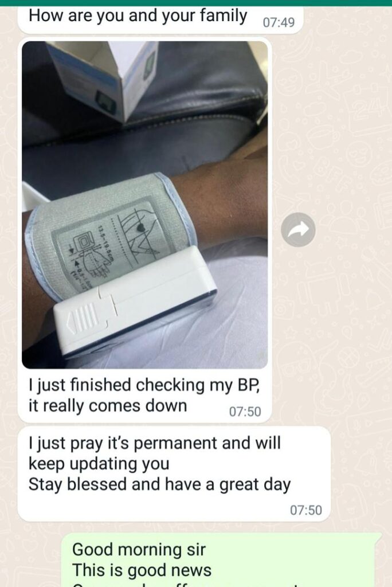392x587 pixels.
Task: Select the 'I just finished checking my BP' caption
Action: click(144, 385)
